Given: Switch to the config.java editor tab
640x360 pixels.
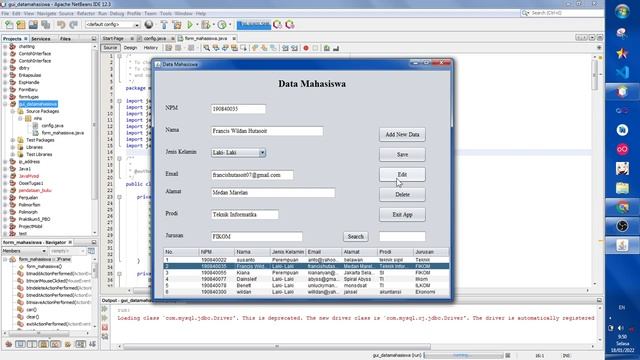Looking at the screenshot, I should click(155, 38).
